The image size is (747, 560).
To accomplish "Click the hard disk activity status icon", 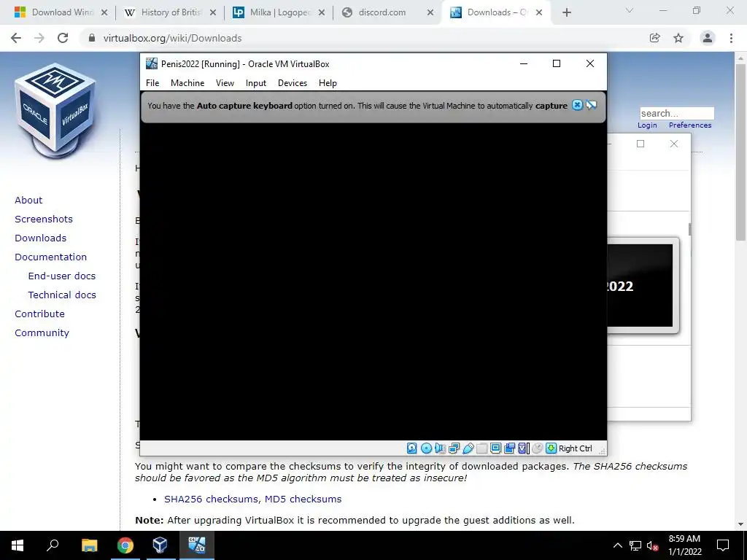I will [412, 448].
